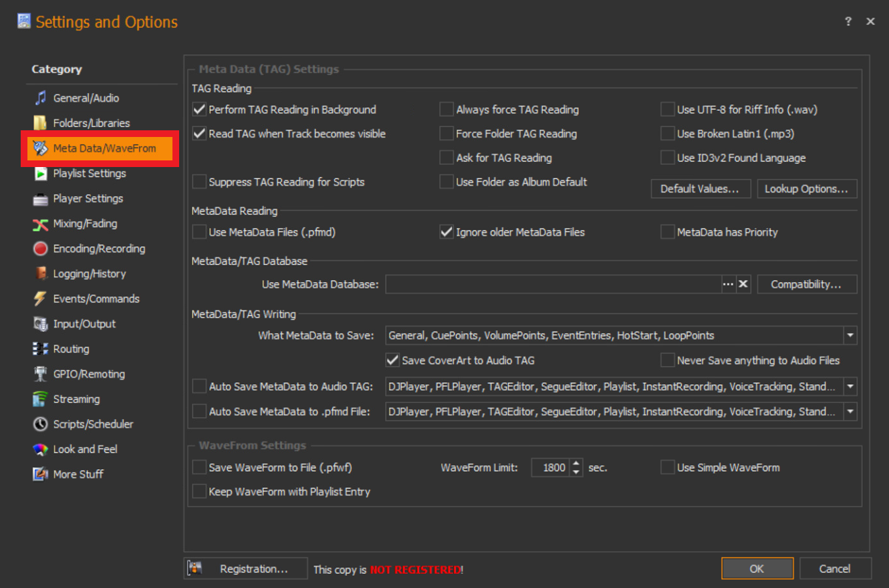Increase WaveForm Limit with up arrow
This screenshot has width=889, height=588.
click(576, 463)
